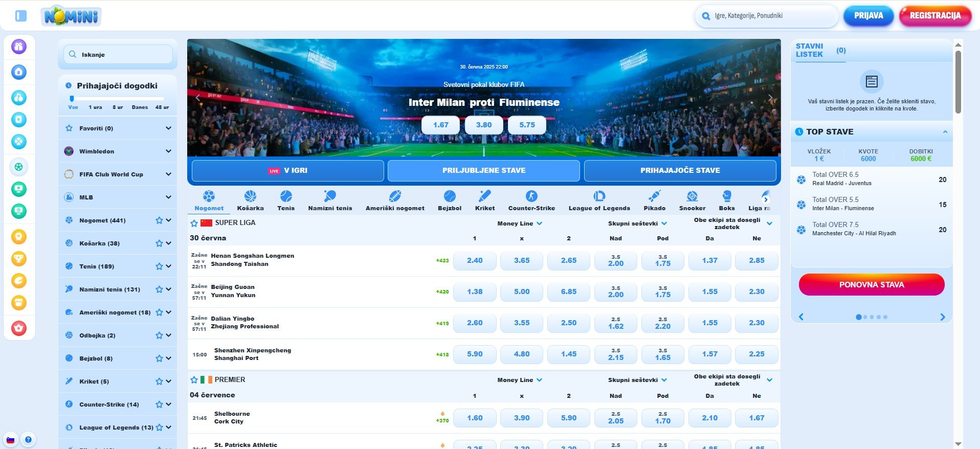
Task: Click the right panel vertical scrollbar
Action: point(958,82)
